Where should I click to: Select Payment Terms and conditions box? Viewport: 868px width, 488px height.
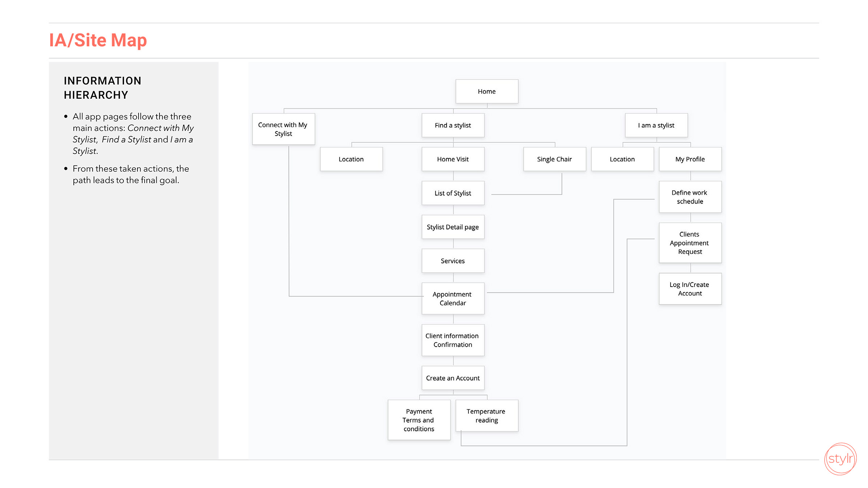pyautogui.click(x=419, y=420)
